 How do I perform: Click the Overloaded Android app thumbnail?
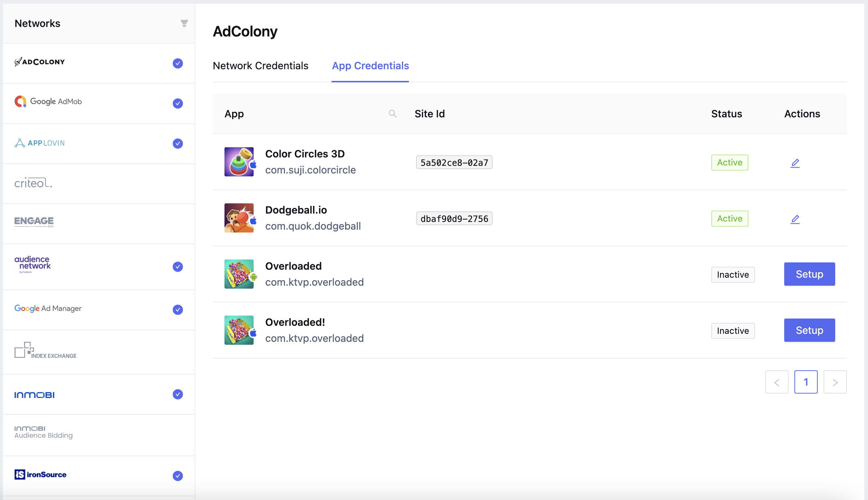pos(239,274)
